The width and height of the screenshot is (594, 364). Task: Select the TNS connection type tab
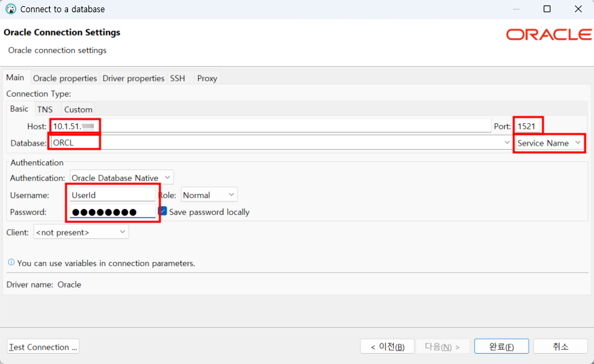click(45, 109)
